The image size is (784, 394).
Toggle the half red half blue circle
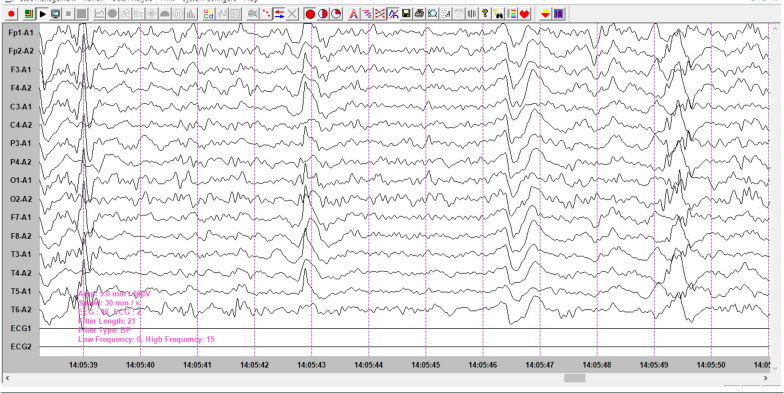[323, 14]
